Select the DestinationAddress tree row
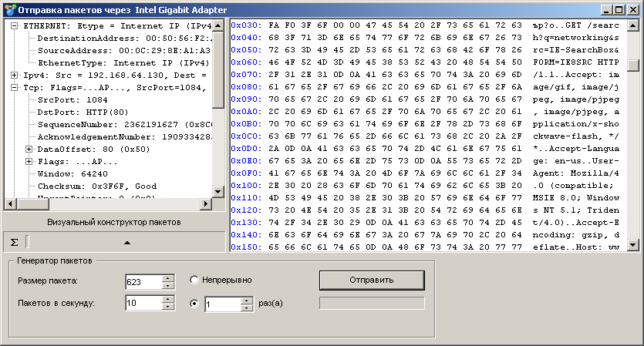Image resolution: width=644 pixels, height=346 pixels. [x=125, y=39]
